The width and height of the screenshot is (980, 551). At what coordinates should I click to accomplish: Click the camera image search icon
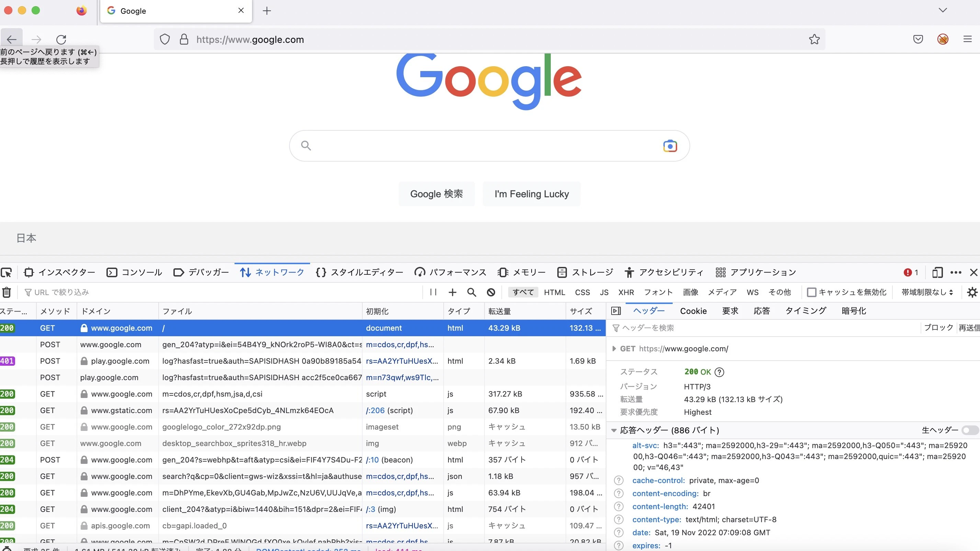click(x=670, y=146)
